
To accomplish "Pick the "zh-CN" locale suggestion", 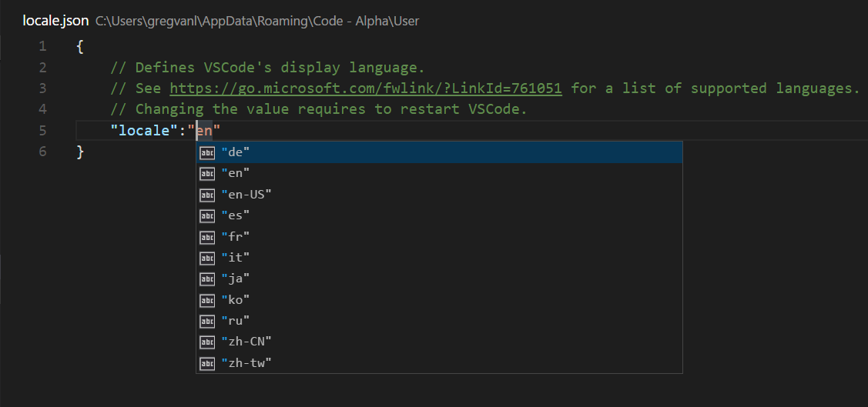I will (440, 342).
